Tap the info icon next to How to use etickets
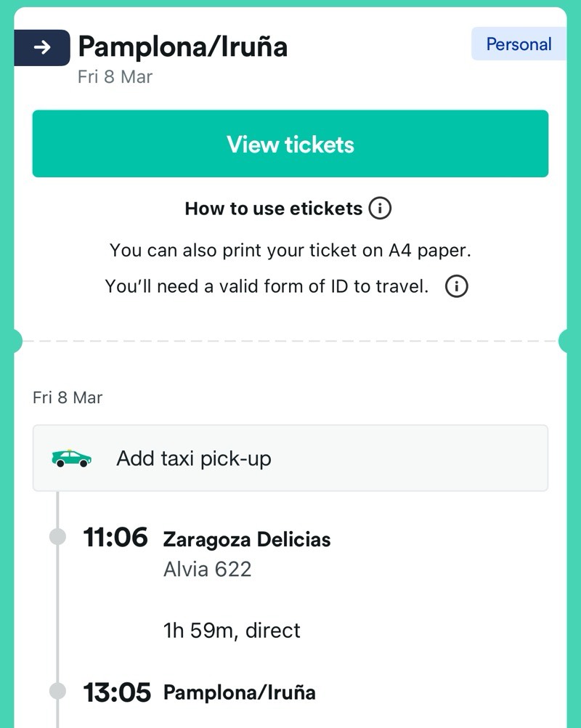The width and height of the screenshot is (581, 728). click(380, 209)
